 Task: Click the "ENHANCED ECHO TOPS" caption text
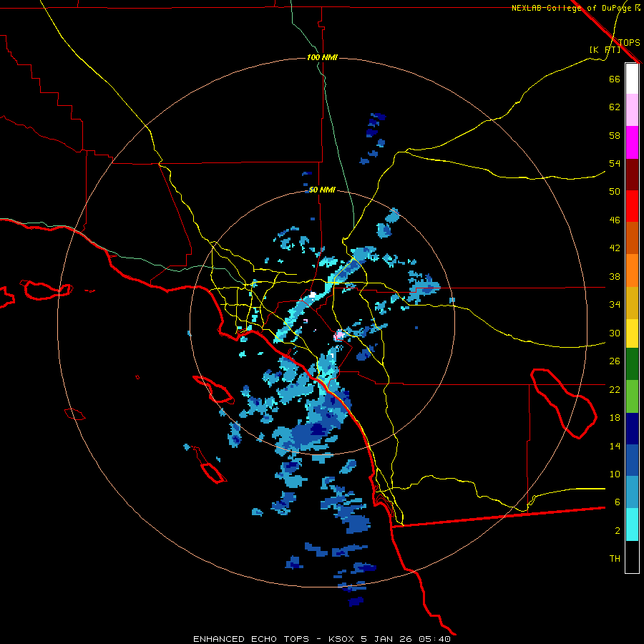251,639
